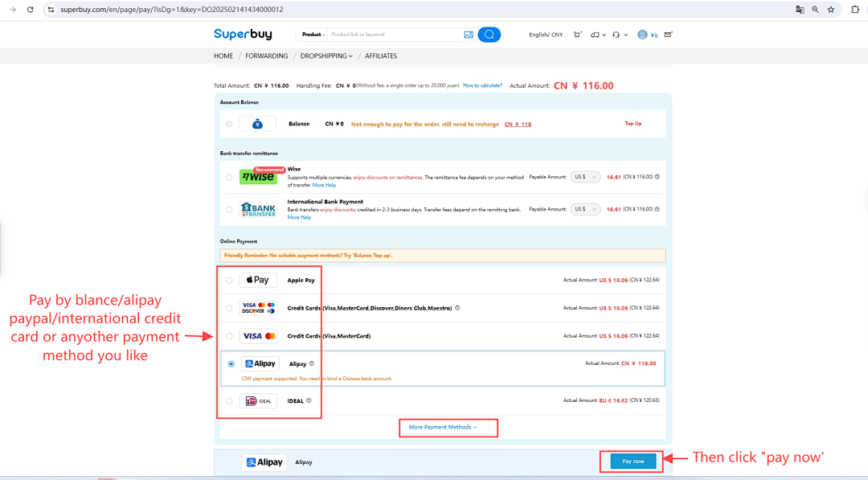Open the user avatar profile

click(642, 35)
